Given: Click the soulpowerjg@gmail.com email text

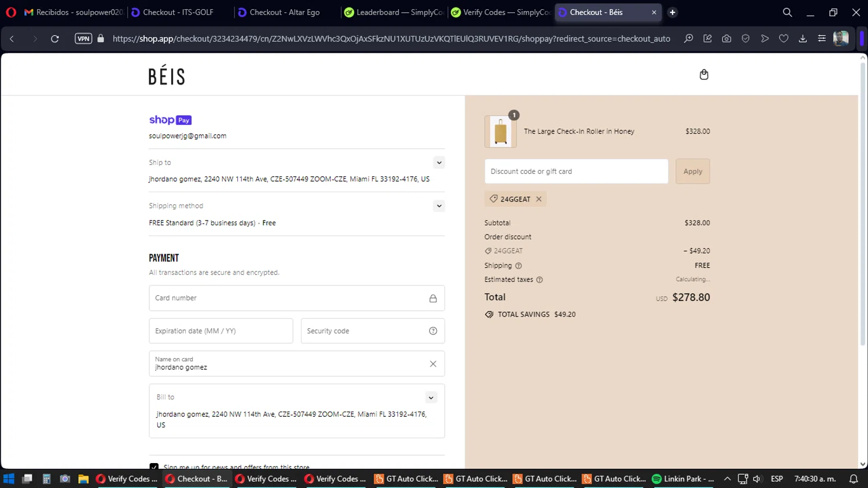Looking at the screenshot, I should (187, 136).
